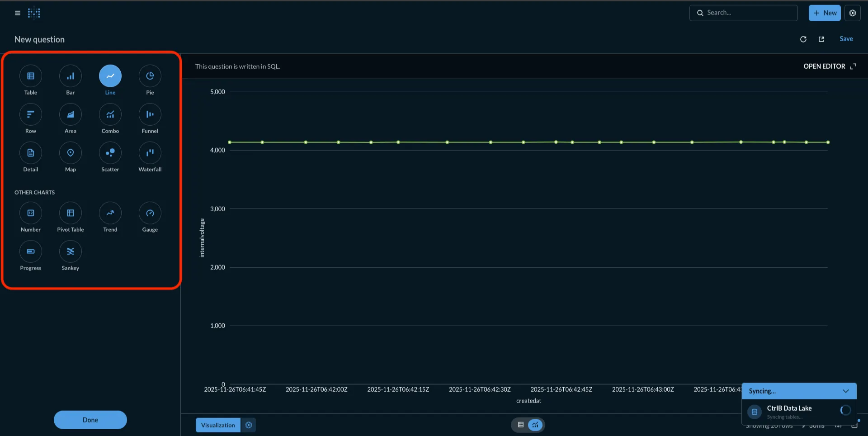
Task: Open the navigation sidebar menu
Action: pos(17,13)
